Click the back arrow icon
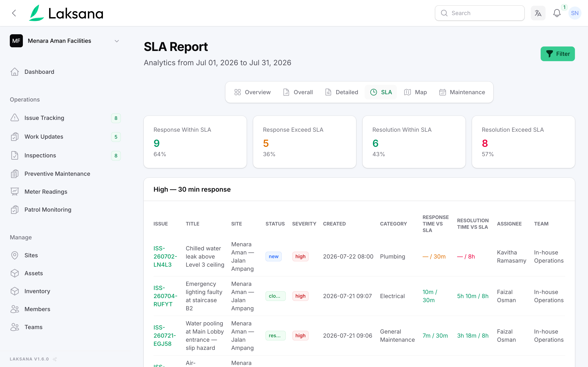The image size is (588, 367). 14,13
